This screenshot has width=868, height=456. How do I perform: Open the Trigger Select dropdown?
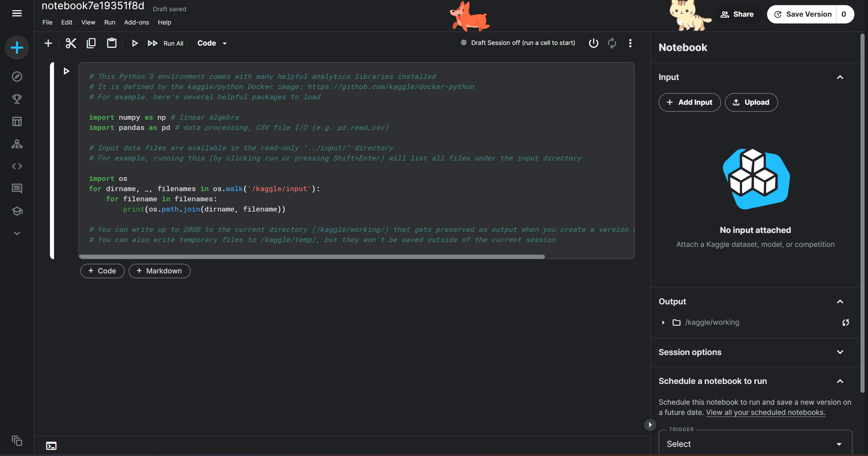click(755, 444)
